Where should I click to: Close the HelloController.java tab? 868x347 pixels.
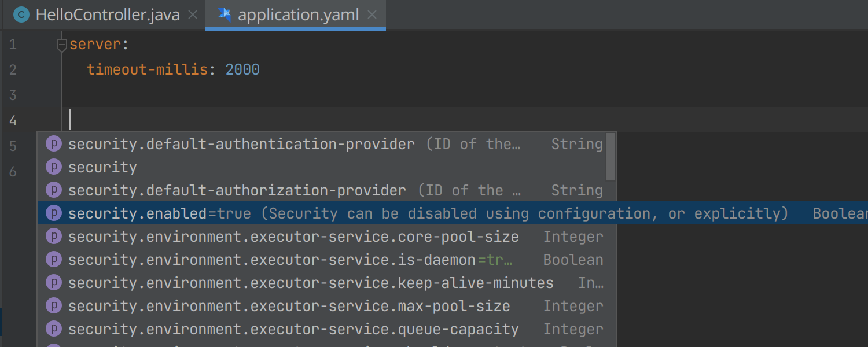coord(193,15)
